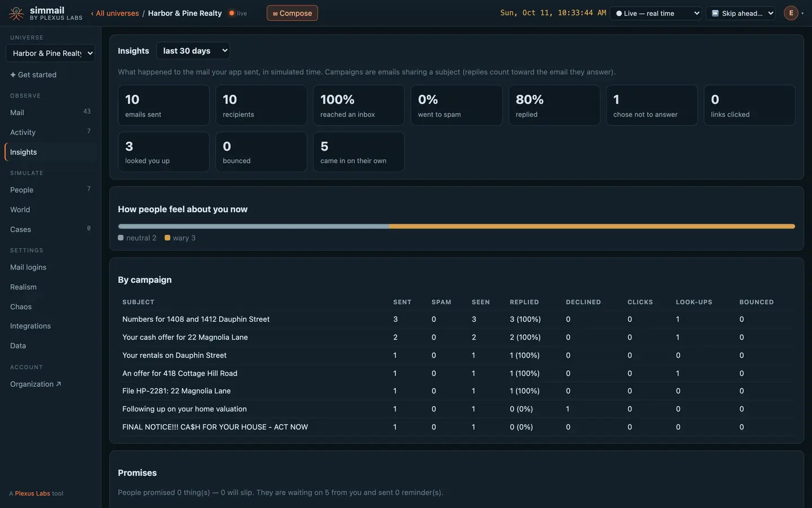Image resolution: width=812 pixels, height=508 pixels.
Task: Open the last 30 days range dropdown
Action: [x=193, y=51]
